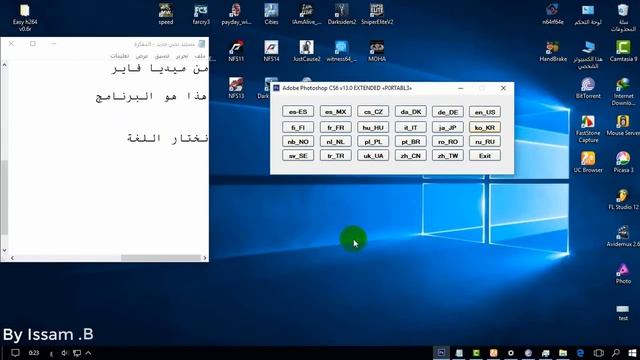Screen dimensions: 640x360
Task: Select the Mouse Server desktop icon
Action: pos(623,125)
